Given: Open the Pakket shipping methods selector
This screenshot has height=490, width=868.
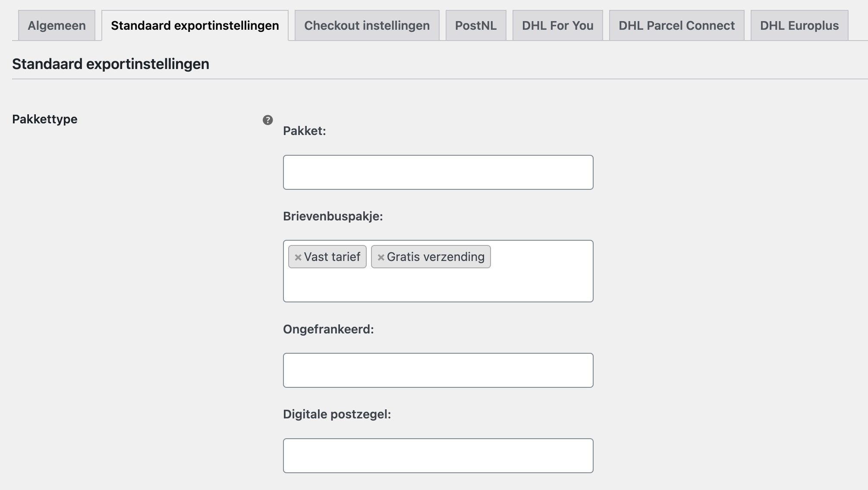Looking at the screenshot, I should [x=438, y=172].
